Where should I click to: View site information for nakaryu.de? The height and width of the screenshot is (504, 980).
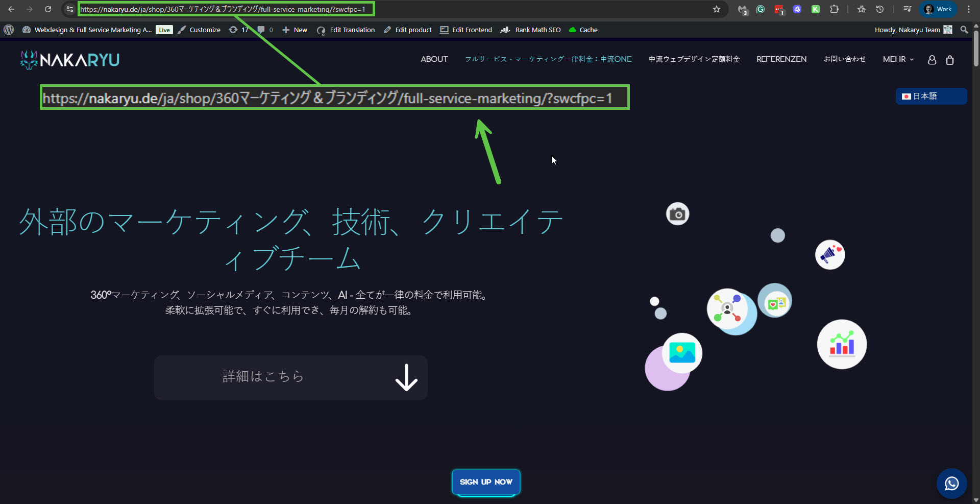coord(70,9)
